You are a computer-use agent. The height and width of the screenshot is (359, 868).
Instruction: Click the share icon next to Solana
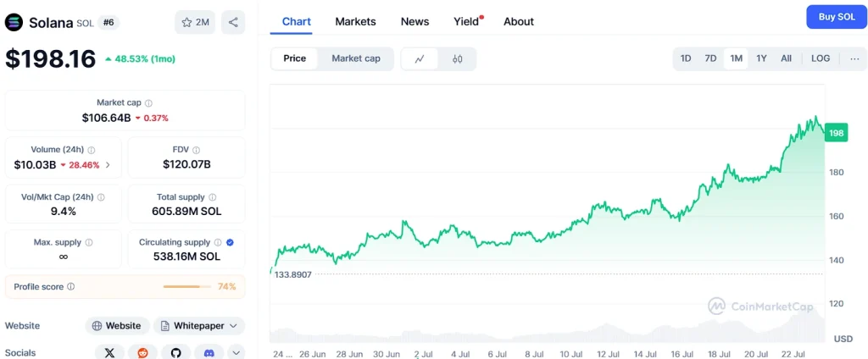coord(233,23)
